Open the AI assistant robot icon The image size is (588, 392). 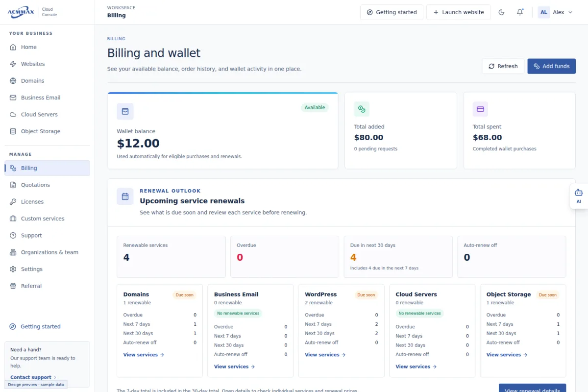[579, 193]
